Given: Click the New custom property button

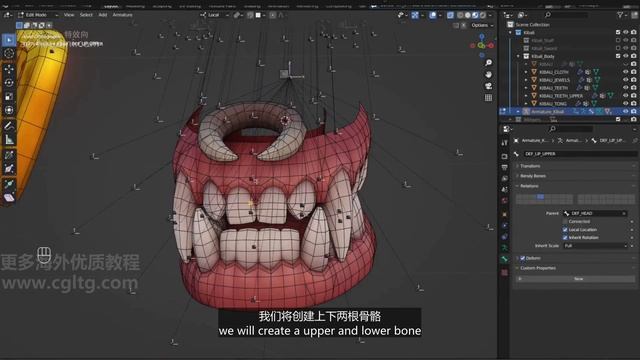Looking at the screenshot, I should pos(576,279).
